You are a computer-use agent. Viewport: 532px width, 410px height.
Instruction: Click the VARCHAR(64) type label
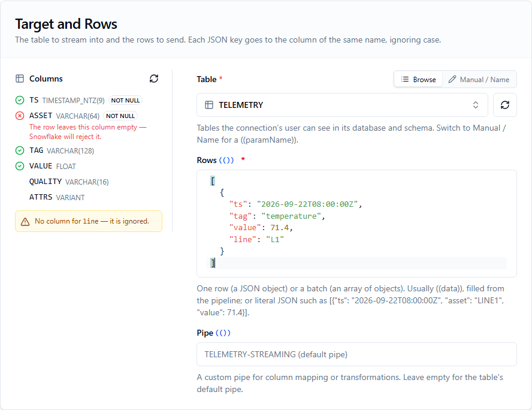click(78, 116)
